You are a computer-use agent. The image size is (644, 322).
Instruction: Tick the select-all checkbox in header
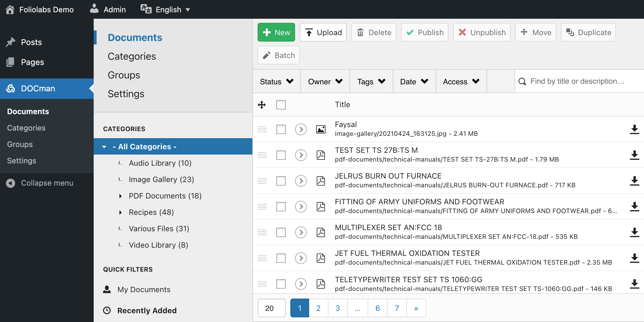coord(281,105)
